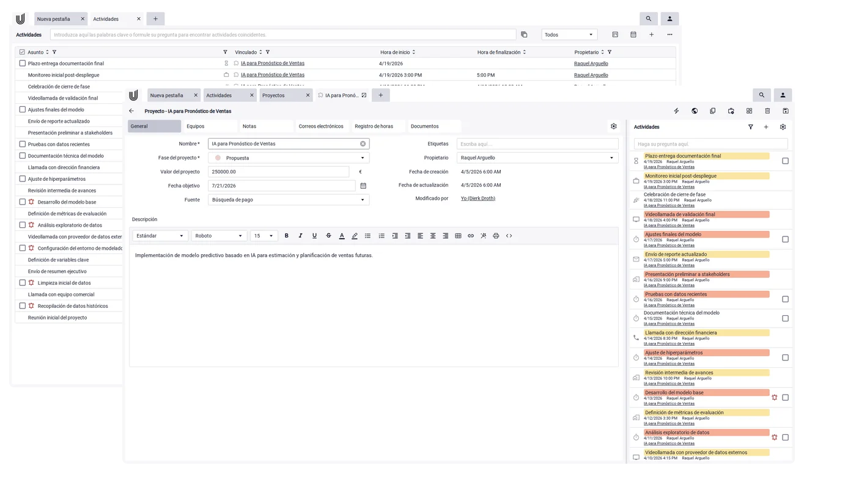Clear the Nombre field with the x icon
The width and height of the screenshot is (856, 504).
coord(363,144)
